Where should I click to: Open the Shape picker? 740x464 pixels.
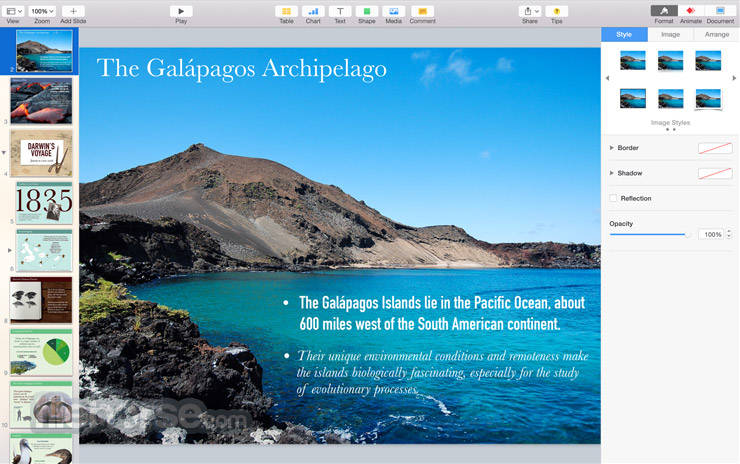click(367, 10)
